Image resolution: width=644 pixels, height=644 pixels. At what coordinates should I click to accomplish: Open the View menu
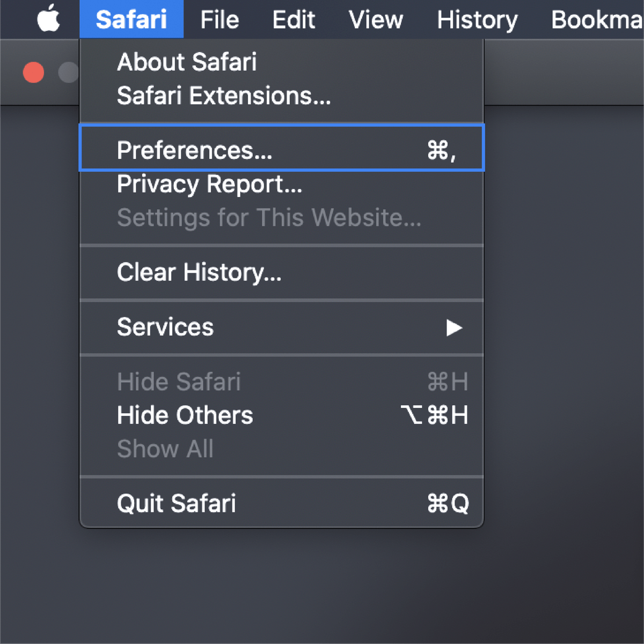click(x=376, y=20)
